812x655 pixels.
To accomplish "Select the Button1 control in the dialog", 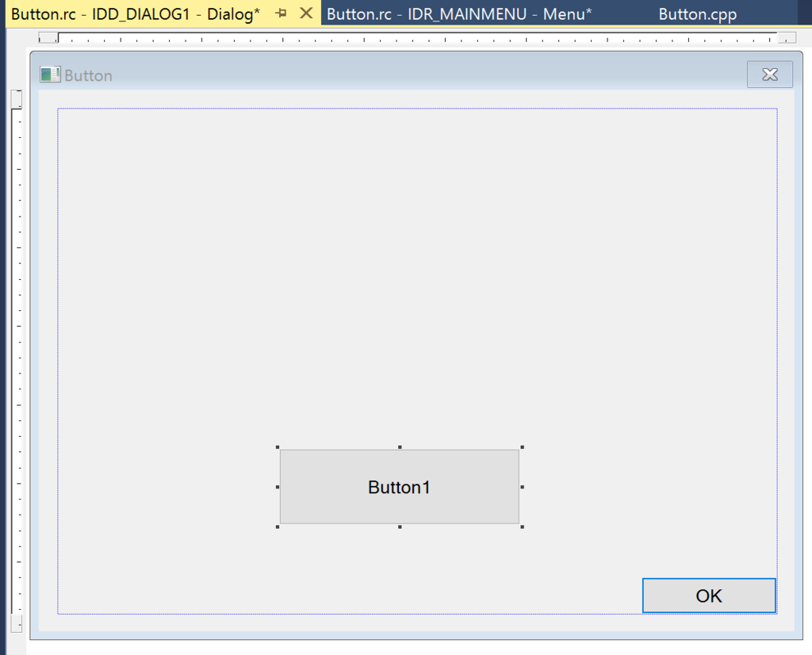I will (x=400, y=487).
